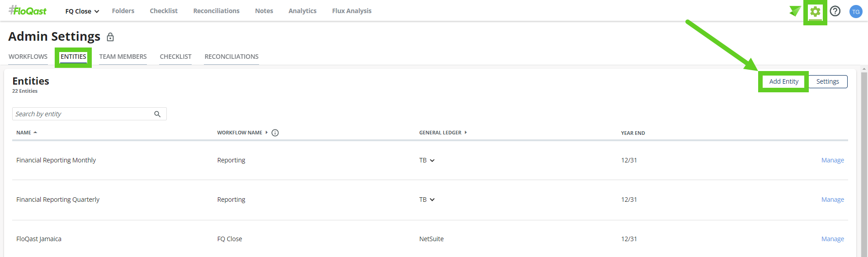Expand the FQ Close dropdown

pyautogui.click(x=82, y=11)
